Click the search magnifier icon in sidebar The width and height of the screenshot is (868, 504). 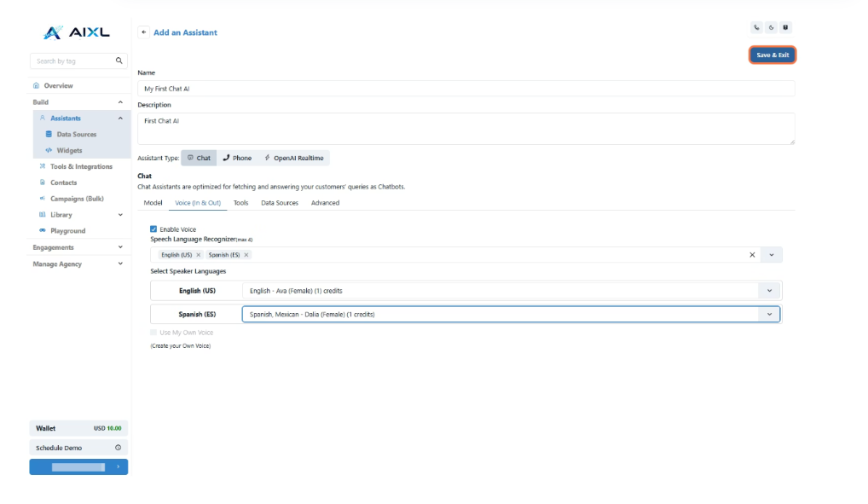[x=119, y=61]
